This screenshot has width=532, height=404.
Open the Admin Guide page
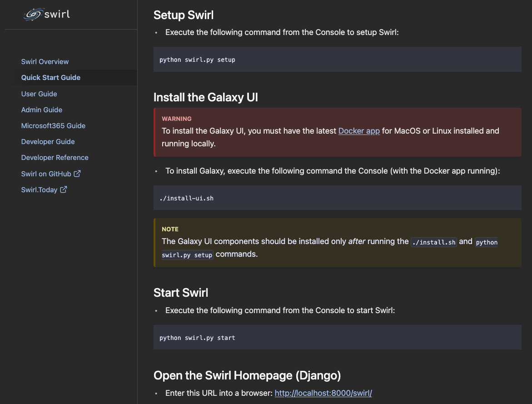coord(42,110)
